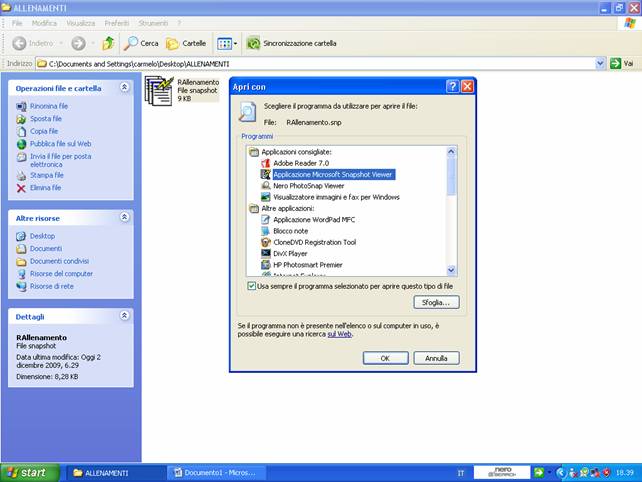Select the RAllenamento snapshot file icon
Viewport: 642px width, 482px height.
tap(159, 91)
